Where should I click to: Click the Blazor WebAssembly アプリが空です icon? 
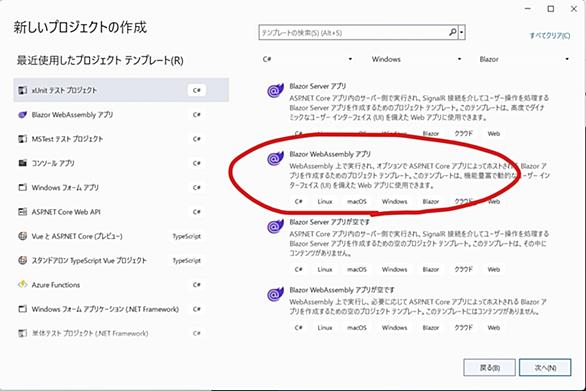[275, 295]
